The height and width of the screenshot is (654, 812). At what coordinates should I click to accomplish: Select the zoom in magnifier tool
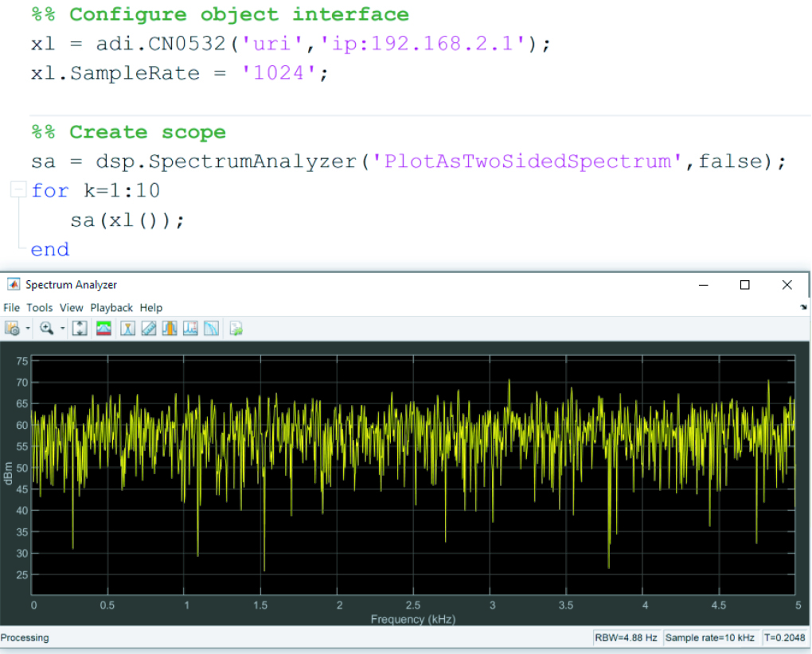click(x=46, y=329)
